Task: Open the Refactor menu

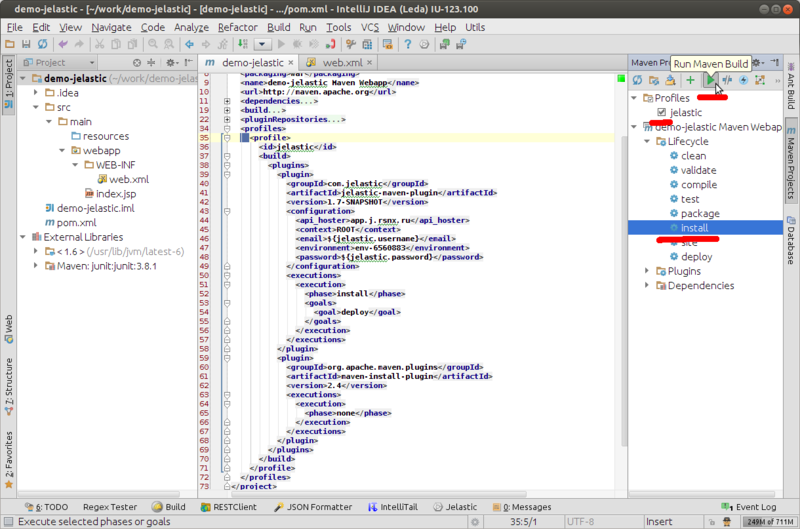Action: click(237, 27)
